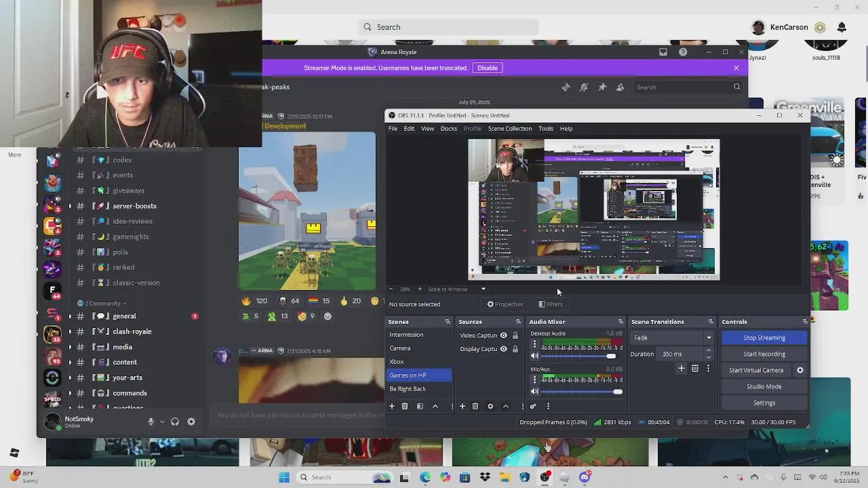Open source properties gear in the Sources toolbar

pyautogui.click(x=490, y=406)
